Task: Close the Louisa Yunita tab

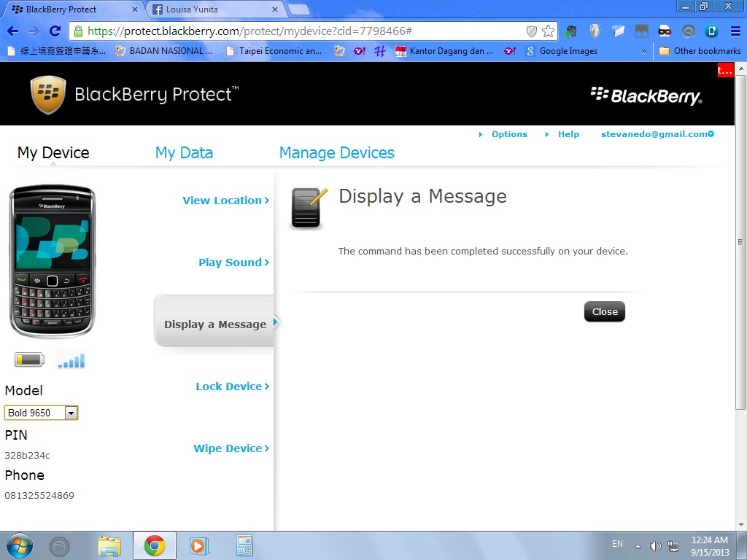Action: (x=275, y=9)
